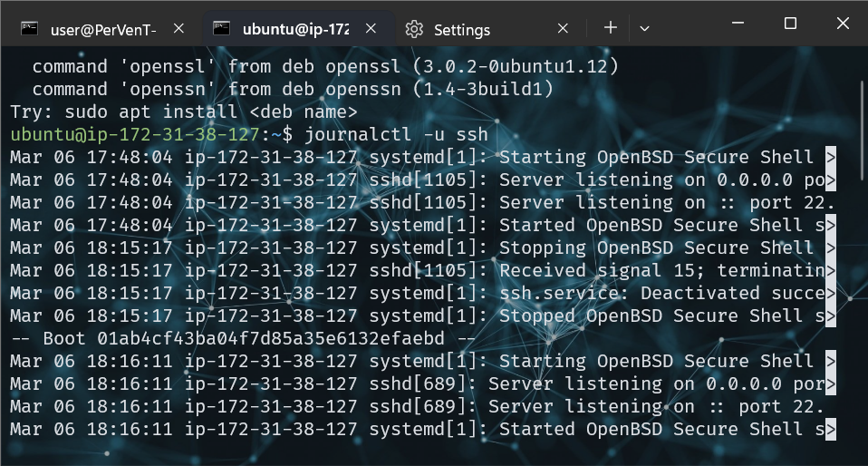Maximize the Terminal window
The height and width of the screenshot is (466, 868).
[790, 23]
